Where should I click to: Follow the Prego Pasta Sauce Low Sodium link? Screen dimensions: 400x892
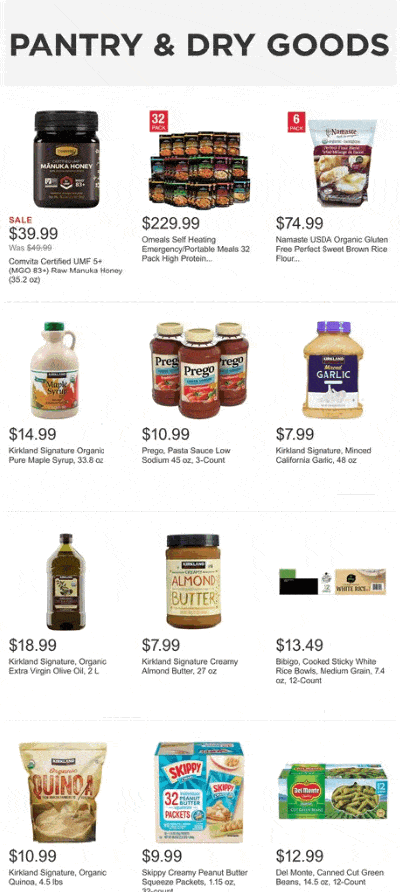(186, 455)
